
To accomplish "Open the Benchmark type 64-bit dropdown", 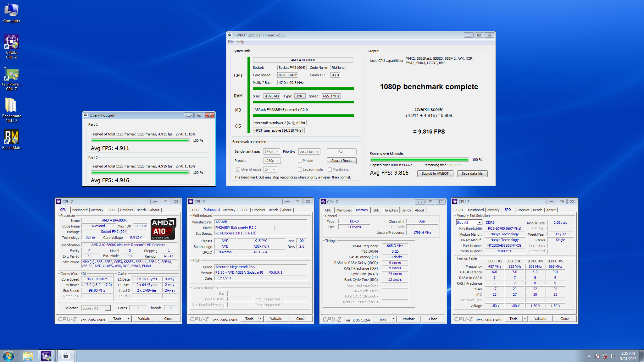I will [272, 151].
